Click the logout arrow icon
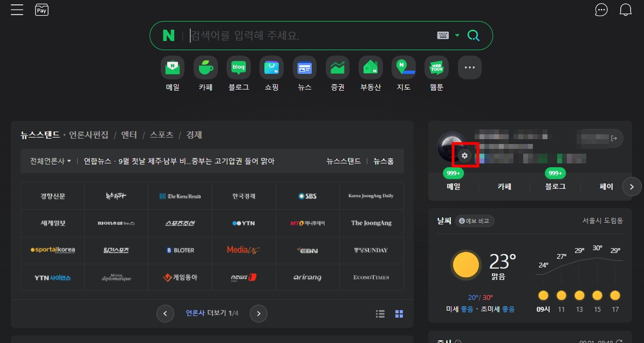644x343 pixels. click(614, 139)
